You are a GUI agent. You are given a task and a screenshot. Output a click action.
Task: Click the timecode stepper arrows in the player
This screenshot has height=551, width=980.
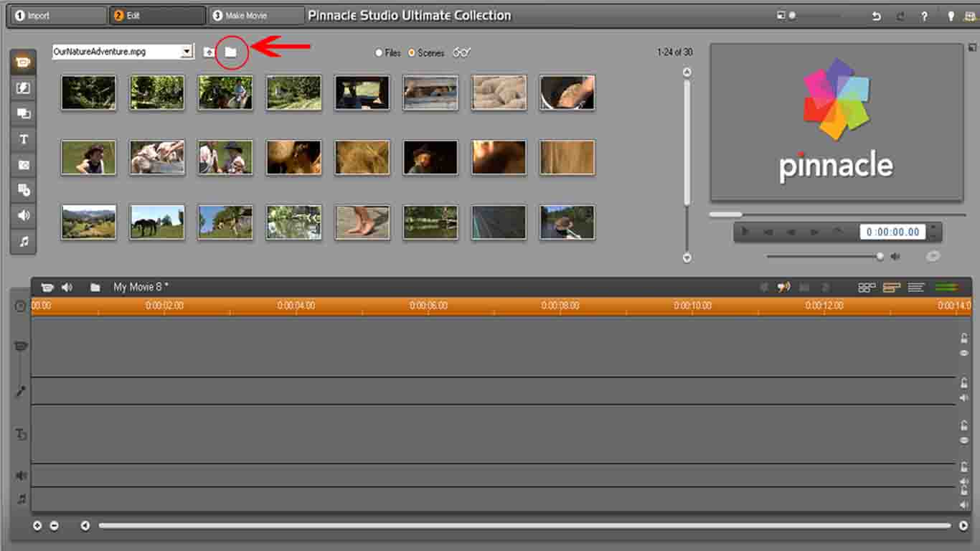point(933,232)
